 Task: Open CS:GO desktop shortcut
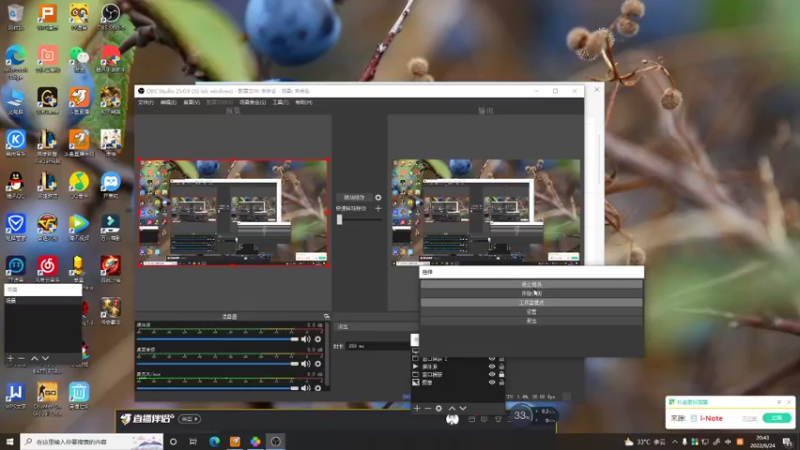[x=47, y=398]
